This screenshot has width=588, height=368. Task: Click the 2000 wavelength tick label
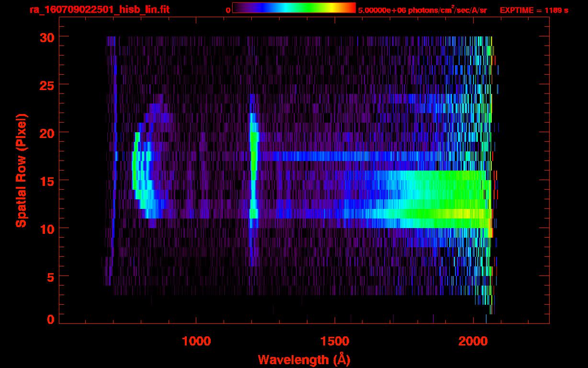(473, 341)
